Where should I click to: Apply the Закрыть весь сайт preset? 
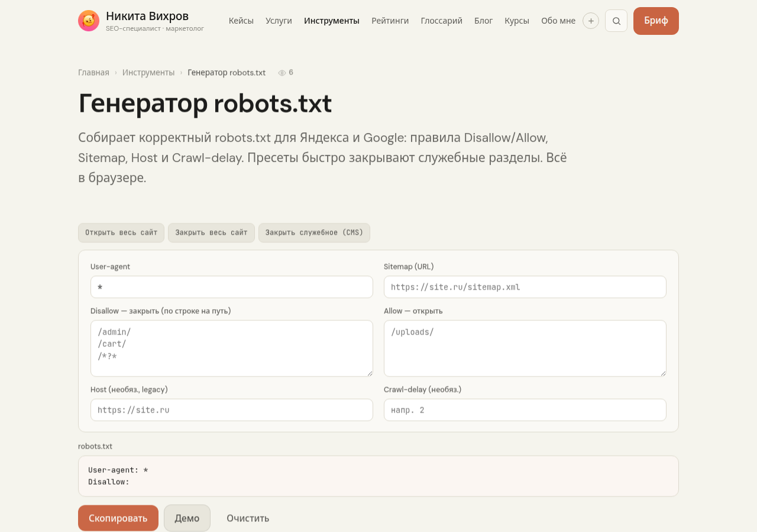(211, 232)
